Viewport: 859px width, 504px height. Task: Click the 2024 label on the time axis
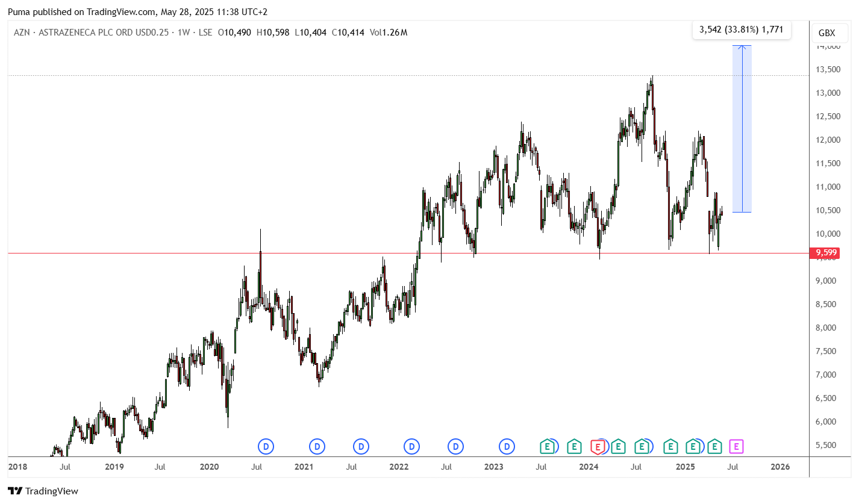[x=589, y=467]
